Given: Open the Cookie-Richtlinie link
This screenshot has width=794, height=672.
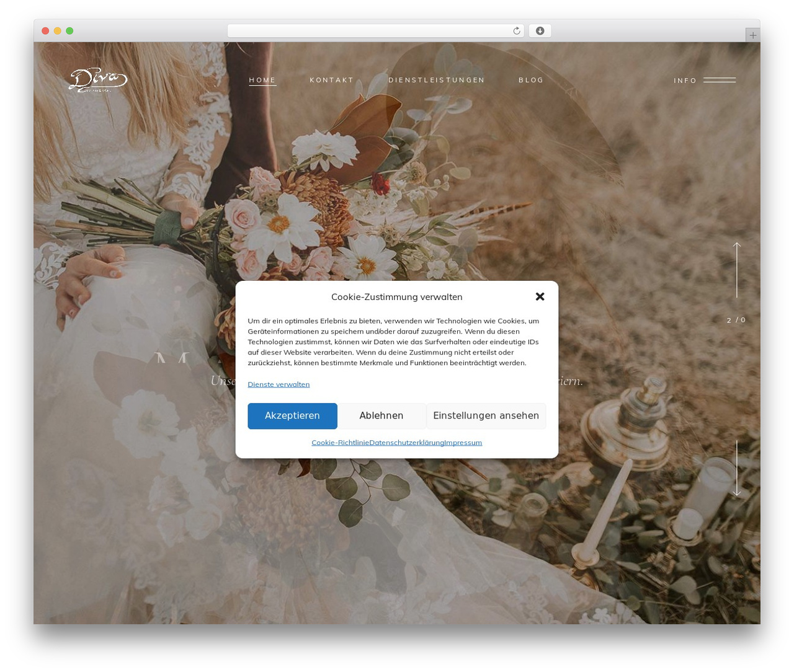Looking at the screenshot, I should point(340,443).
